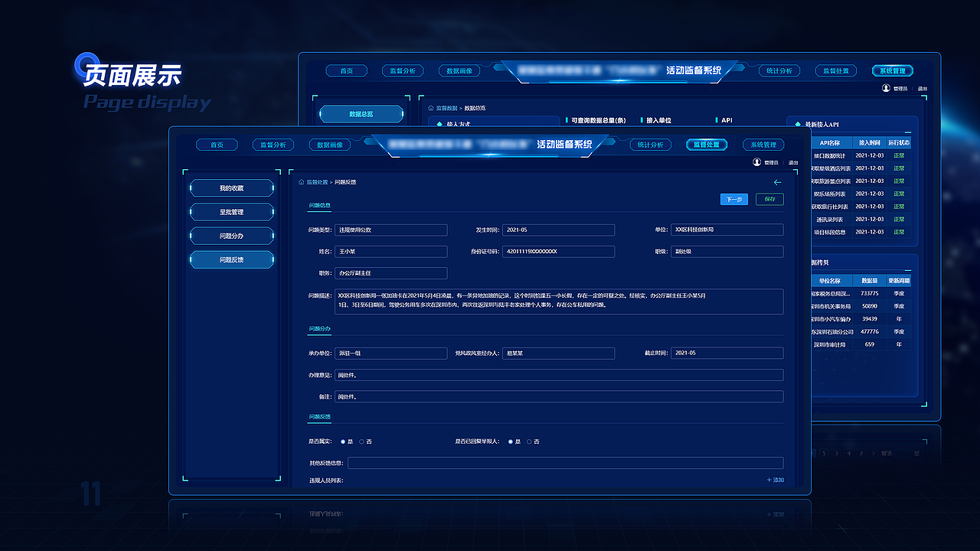Click the 单位 field
The height and width of the screenshot is (551, 980).
727,230
